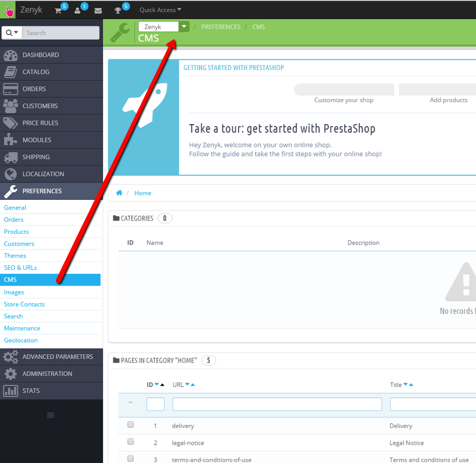Sort ID column ascending arrow
476x463 pixels.
click(162, 385)
